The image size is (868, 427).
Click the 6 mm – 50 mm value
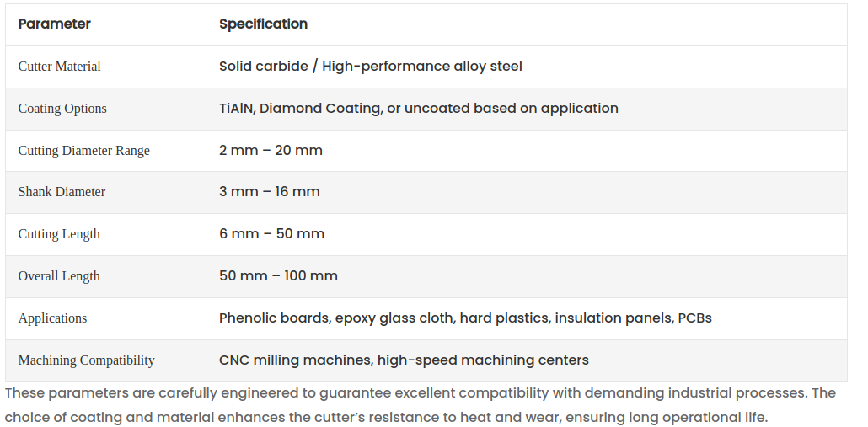click(x=271, y=234)
